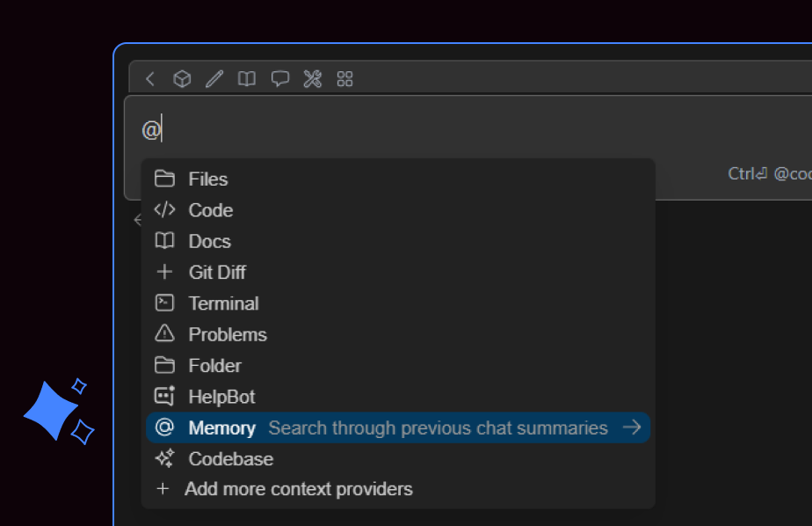Choose Docs from the context menu

209,241
